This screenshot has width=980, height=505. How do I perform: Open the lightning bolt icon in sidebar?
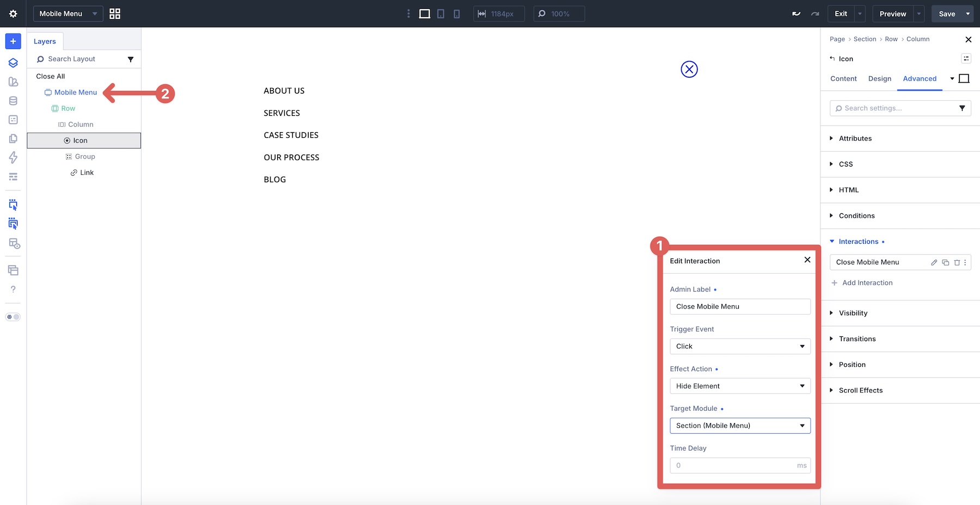[13, 157]
